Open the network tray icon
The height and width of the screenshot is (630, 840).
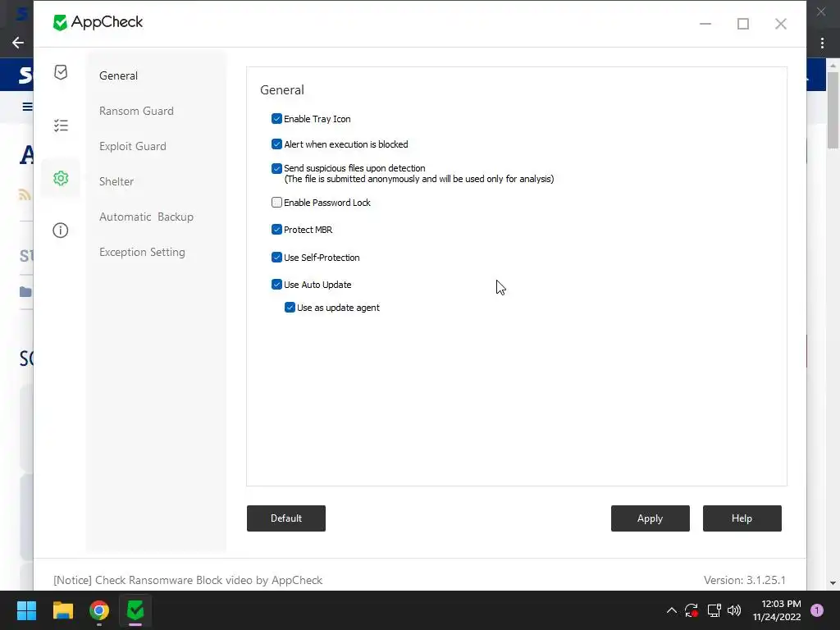(714, 610)
